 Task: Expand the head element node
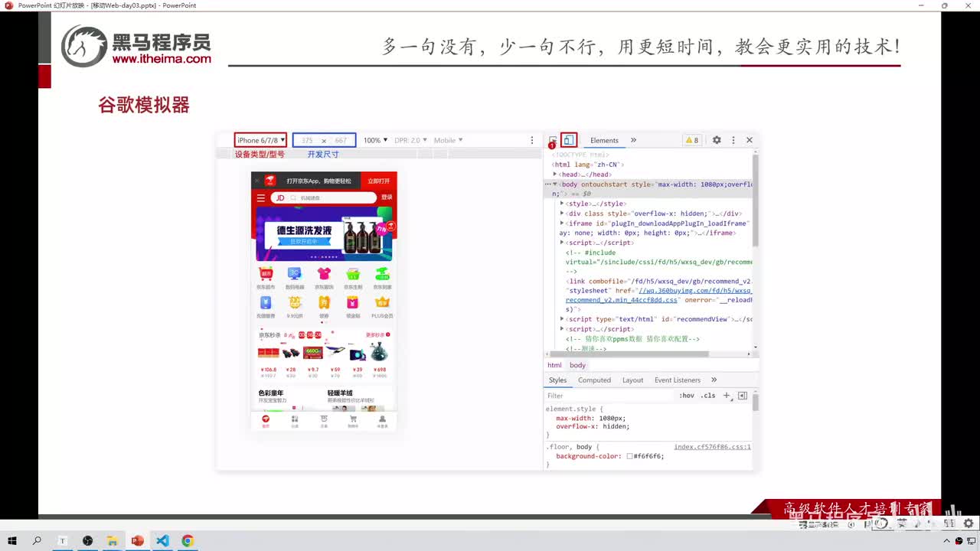coord(555,174)
